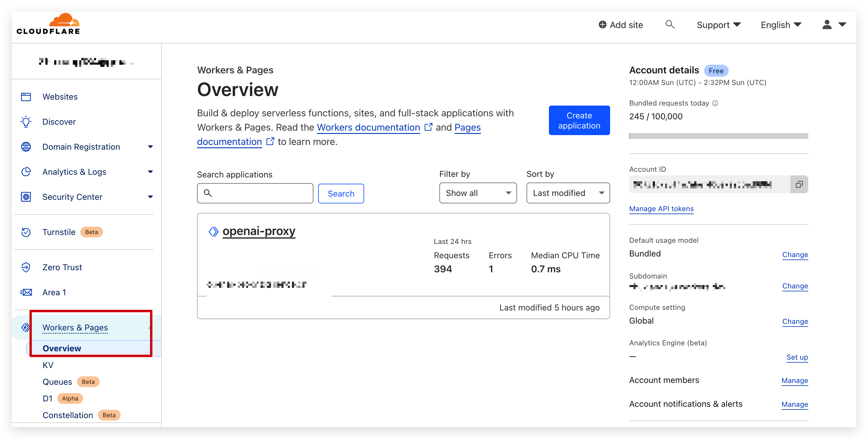Click the magnifier inside the search applications box
Viewport: 868px width, 439px height.
[208, 193]
